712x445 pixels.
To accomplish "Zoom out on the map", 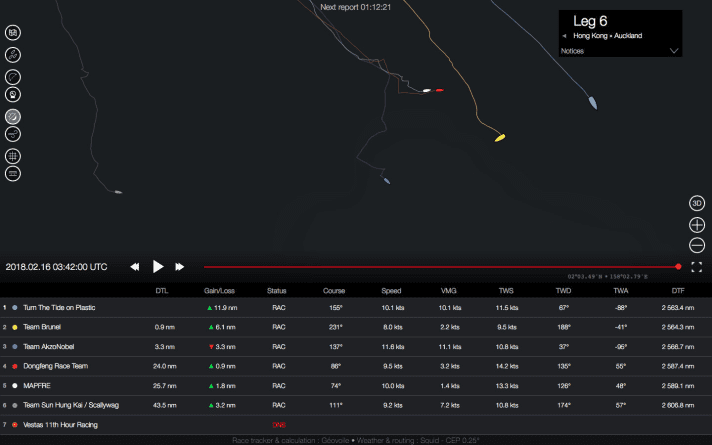I will point(697,246).
